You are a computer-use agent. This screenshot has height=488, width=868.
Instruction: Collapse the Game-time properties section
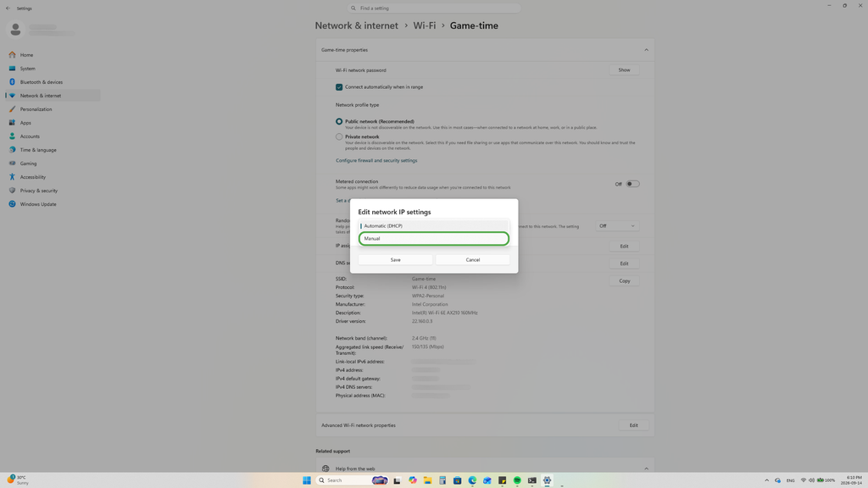pyautogui.click(x=646, y=50)
